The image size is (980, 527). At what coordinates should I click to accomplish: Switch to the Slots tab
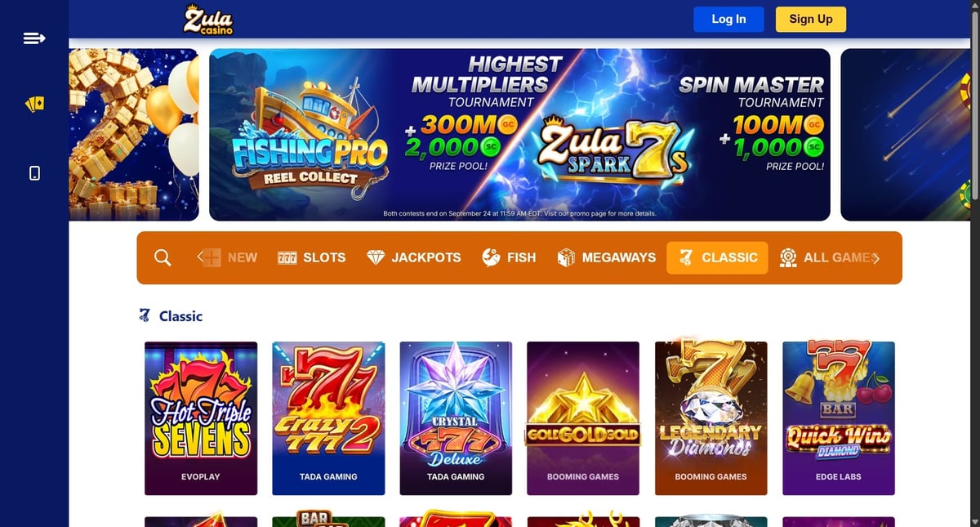311,257
